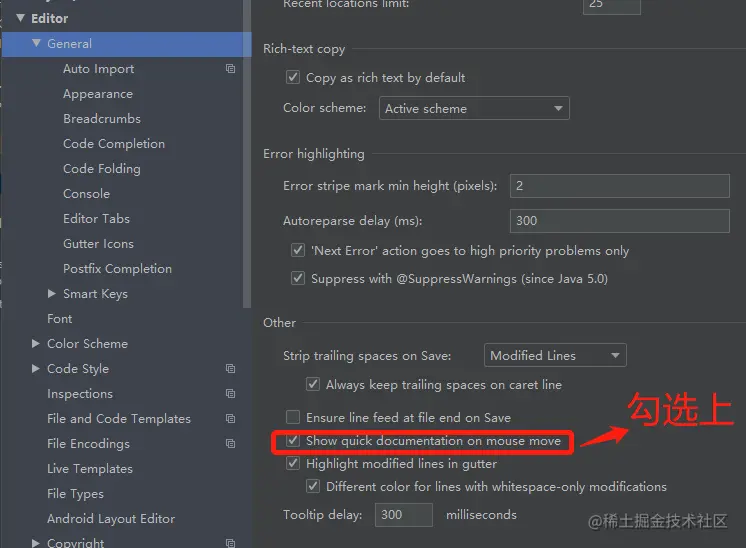
Task: Click project-level icon beside Copyright
Action: point(230,543)
